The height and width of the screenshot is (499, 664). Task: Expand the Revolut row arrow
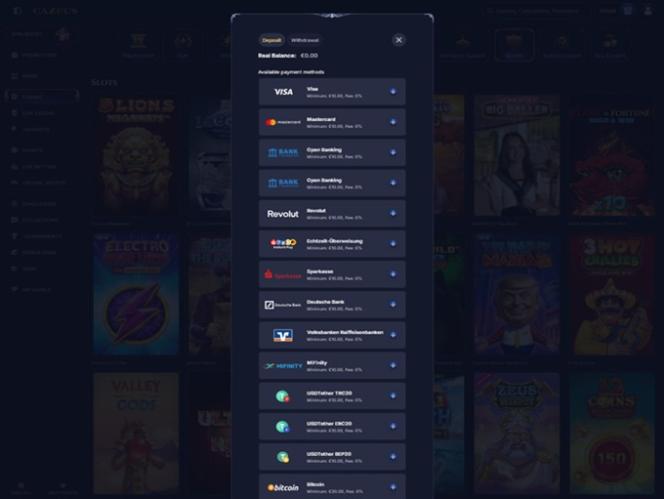pyautogui.click(x=393, y=213)
